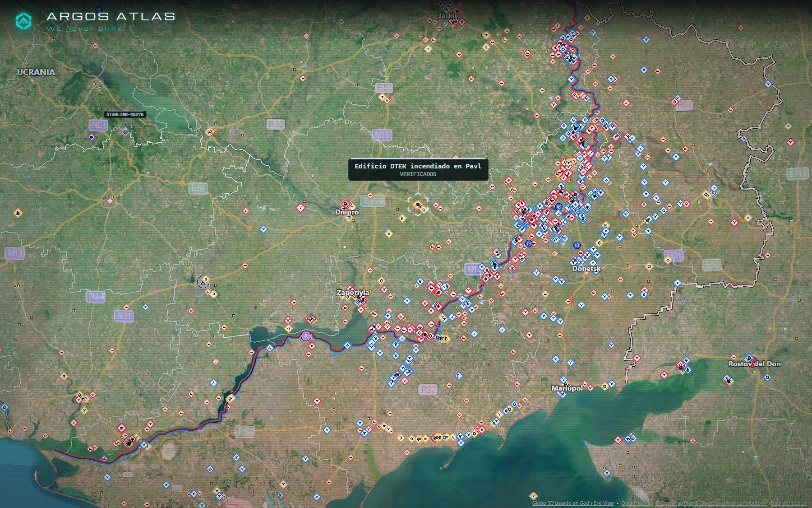Click the purple dashed Starlink satellite marker
Viewport: 812px width, 508px height.
pos(126,130)
